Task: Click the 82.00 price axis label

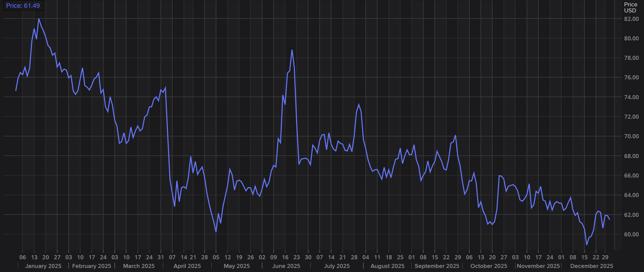Action: pos(631,19)
